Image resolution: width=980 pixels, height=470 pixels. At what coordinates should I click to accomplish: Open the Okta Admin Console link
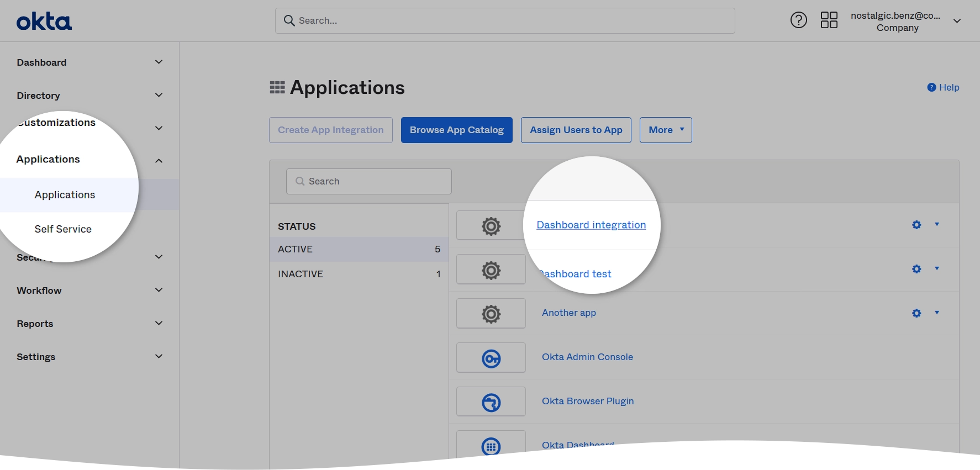[x=587, y=357]
